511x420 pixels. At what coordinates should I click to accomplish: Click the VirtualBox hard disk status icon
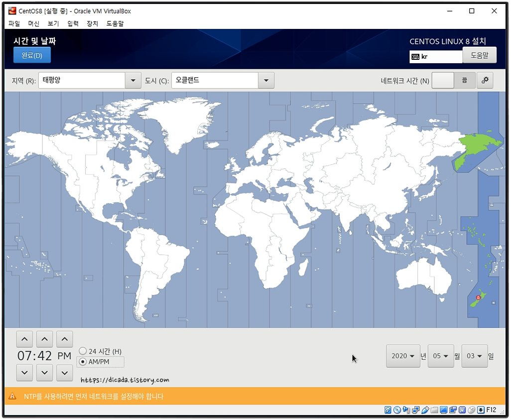click(x=388, y=410)
